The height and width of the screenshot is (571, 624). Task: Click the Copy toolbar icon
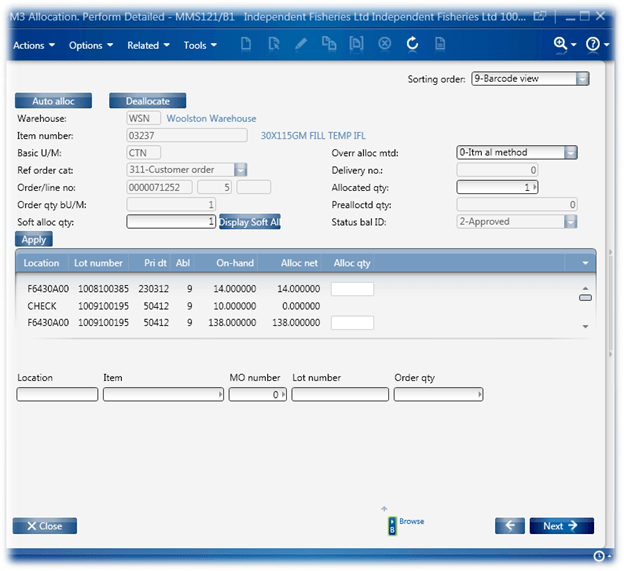click(329, 45)
